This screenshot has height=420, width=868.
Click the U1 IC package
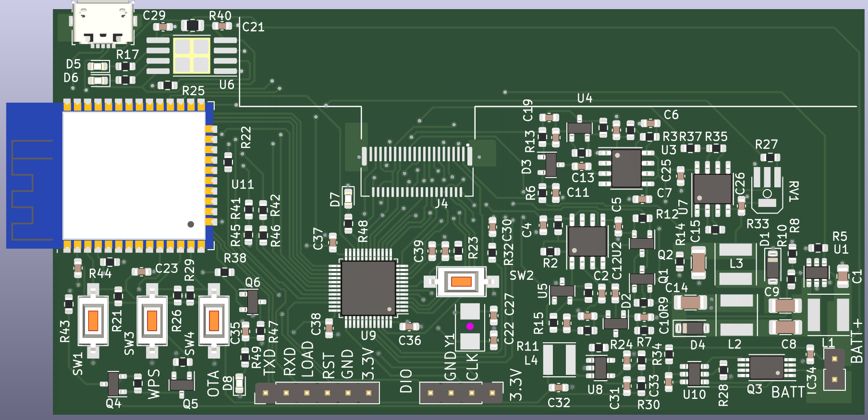pyautogui.click(x=817, y=272)
